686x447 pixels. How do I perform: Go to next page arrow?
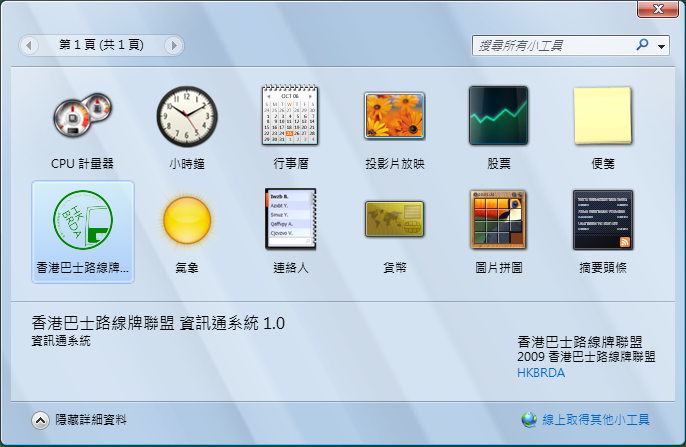click(173, 45)
